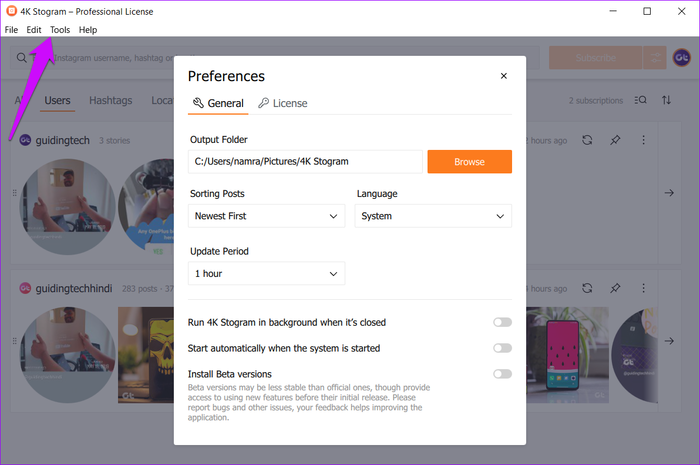The width and height of the screenshot is (700, 465).
Task: Browse for an output folder
Action: (470, 162)
